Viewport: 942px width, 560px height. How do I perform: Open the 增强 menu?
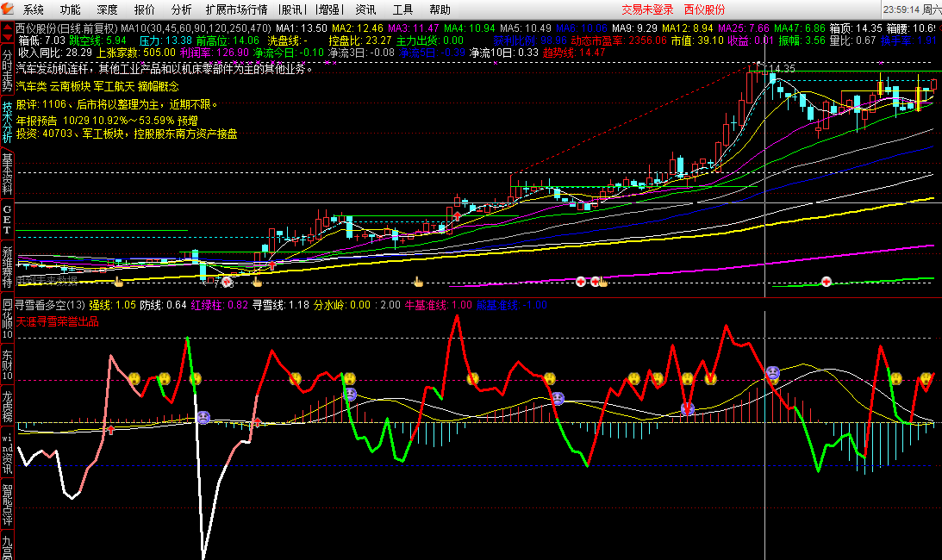tap(329, 9)
